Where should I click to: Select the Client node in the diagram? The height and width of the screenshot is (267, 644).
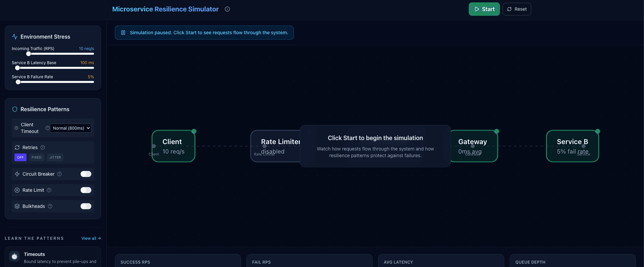tap(173, 146)
